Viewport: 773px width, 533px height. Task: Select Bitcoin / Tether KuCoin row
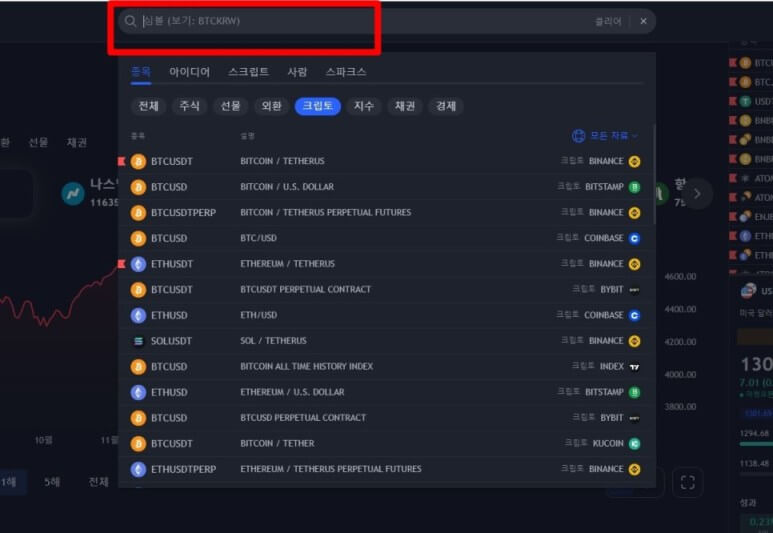[386, 443]
